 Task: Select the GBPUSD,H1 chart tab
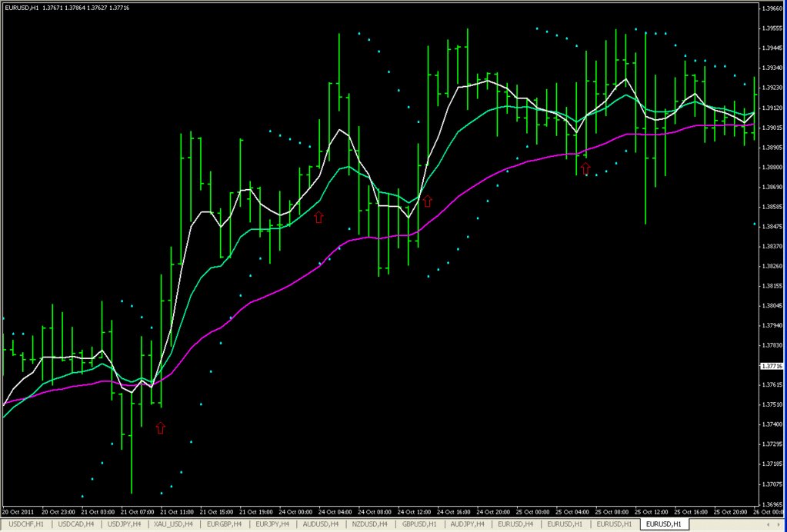pyautogui.click(x=419, y=524)
